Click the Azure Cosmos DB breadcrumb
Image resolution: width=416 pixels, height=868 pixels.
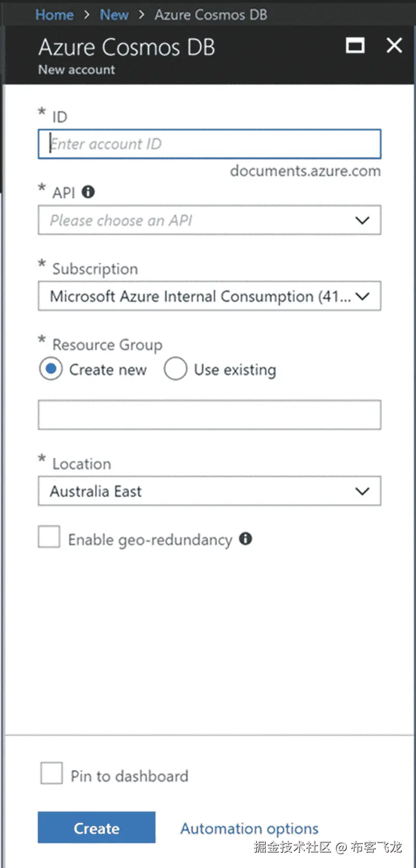pos(211,15)
